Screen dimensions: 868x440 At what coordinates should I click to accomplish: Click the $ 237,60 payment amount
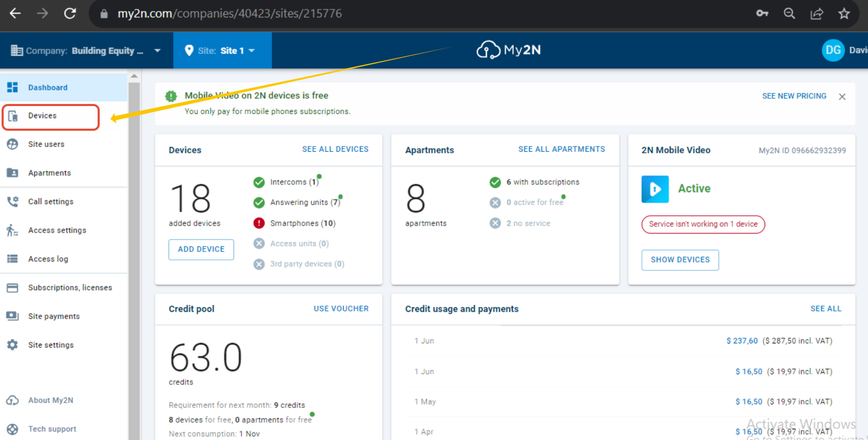point(742,341)
